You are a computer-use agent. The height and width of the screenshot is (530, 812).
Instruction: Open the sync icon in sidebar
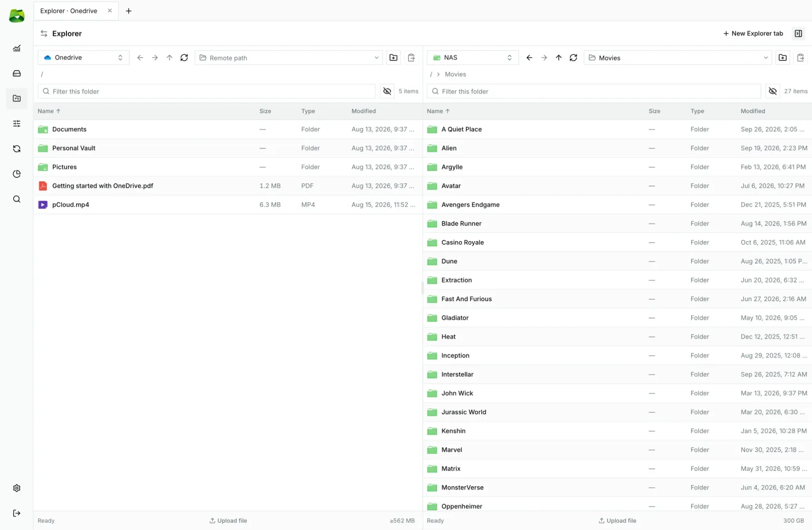(x=17, y=149)
